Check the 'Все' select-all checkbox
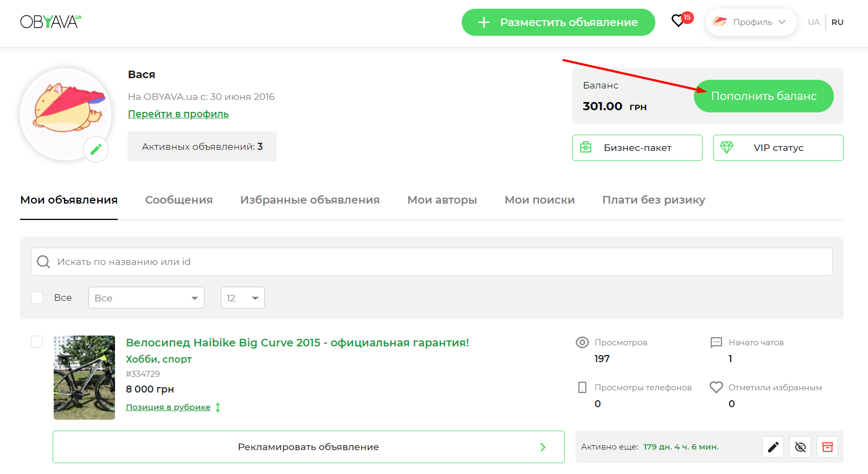 coord(37,298)
